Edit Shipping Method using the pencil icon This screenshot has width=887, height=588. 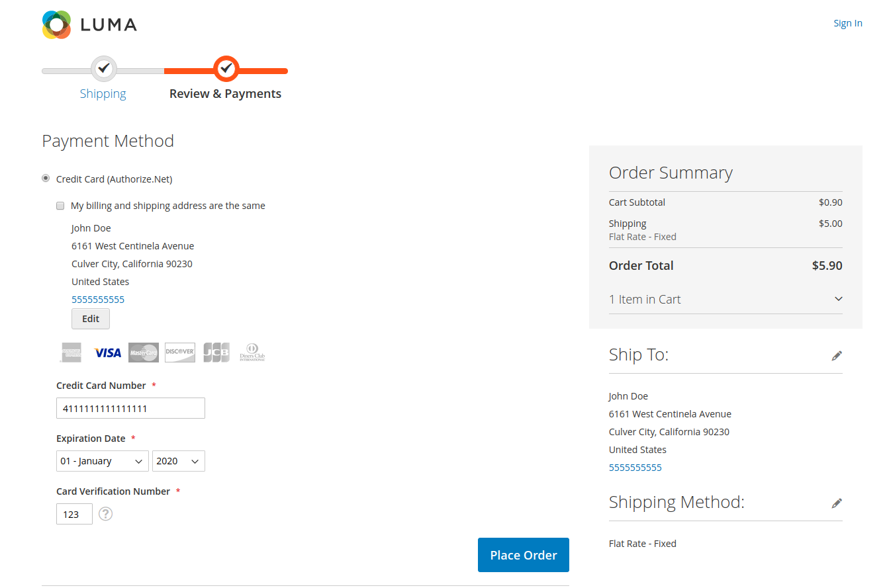pyautogui.click(x=837, y=503)
